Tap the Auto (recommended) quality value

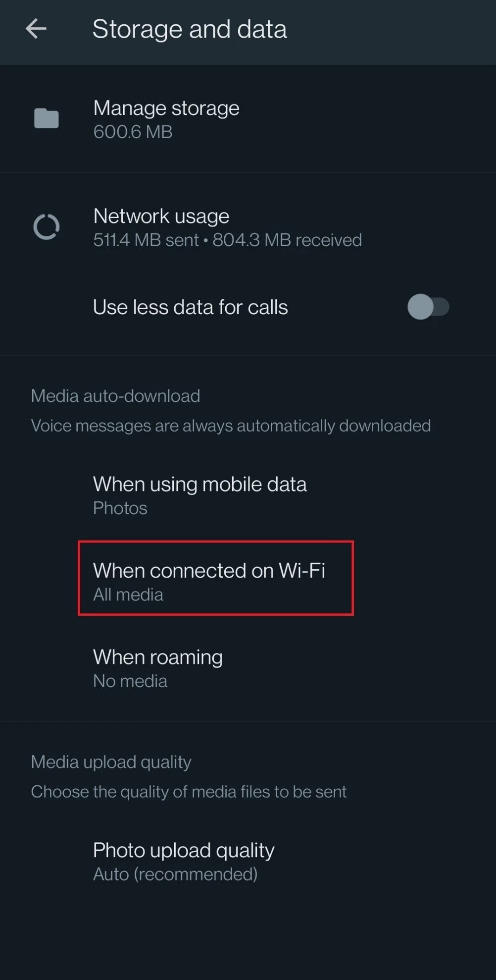point(175,874)
